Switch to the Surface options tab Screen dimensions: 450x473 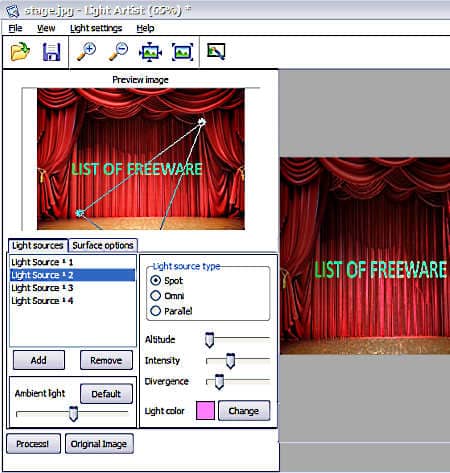(103, 246)
